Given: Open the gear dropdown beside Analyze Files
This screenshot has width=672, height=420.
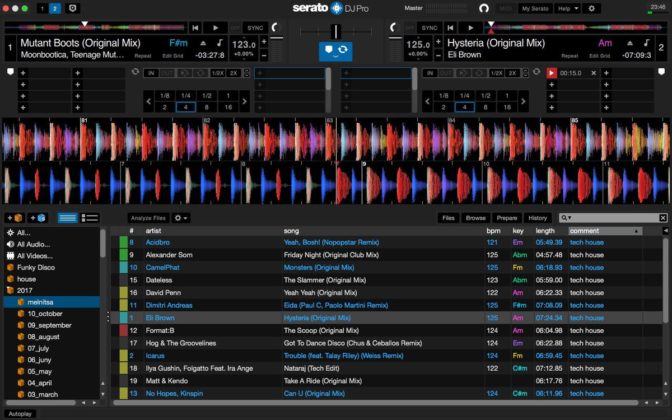Looking at the screenshot, I should 180,218.
